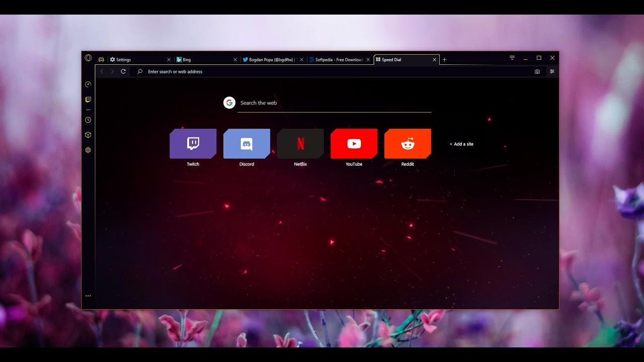Click the Reddit label under tile
The width and height of the screenshot is (644, 362).
coord(408,164)
